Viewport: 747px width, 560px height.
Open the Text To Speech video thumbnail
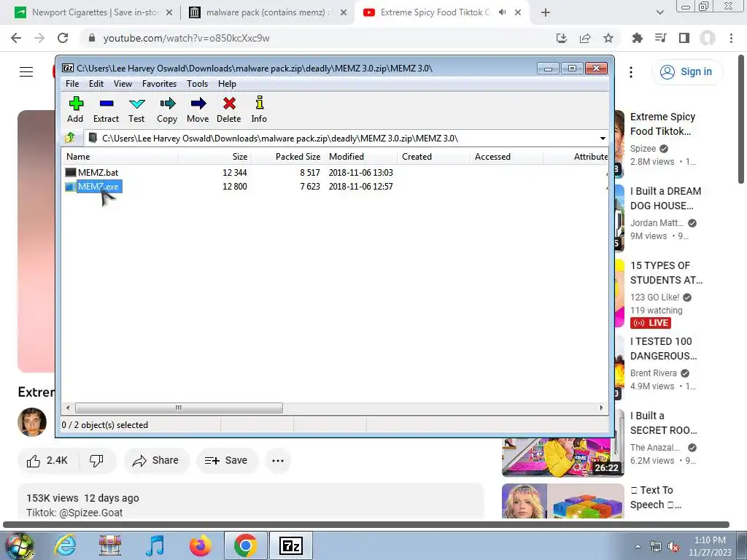point(562,501)
